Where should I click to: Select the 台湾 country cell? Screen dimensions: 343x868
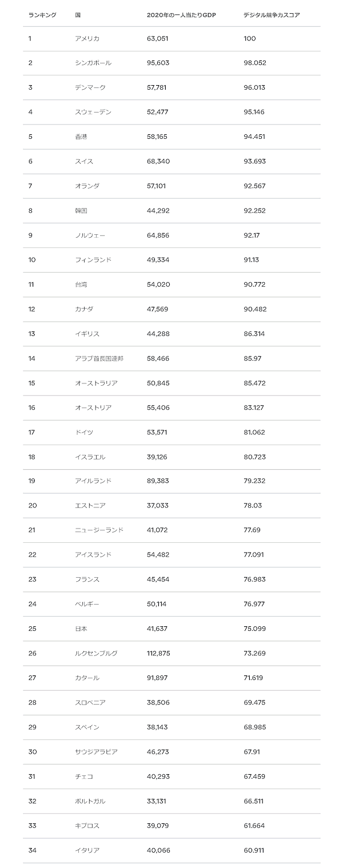click(x=81, y=284)
